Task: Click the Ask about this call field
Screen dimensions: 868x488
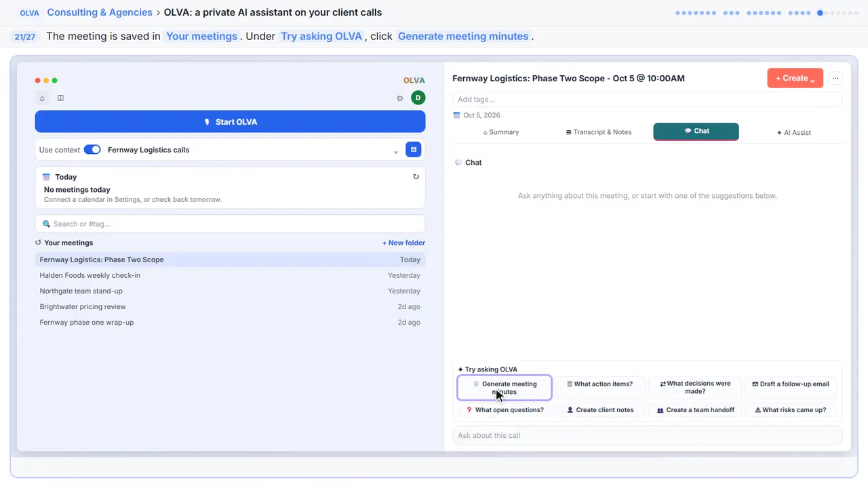Action: [x=647, y=435]
